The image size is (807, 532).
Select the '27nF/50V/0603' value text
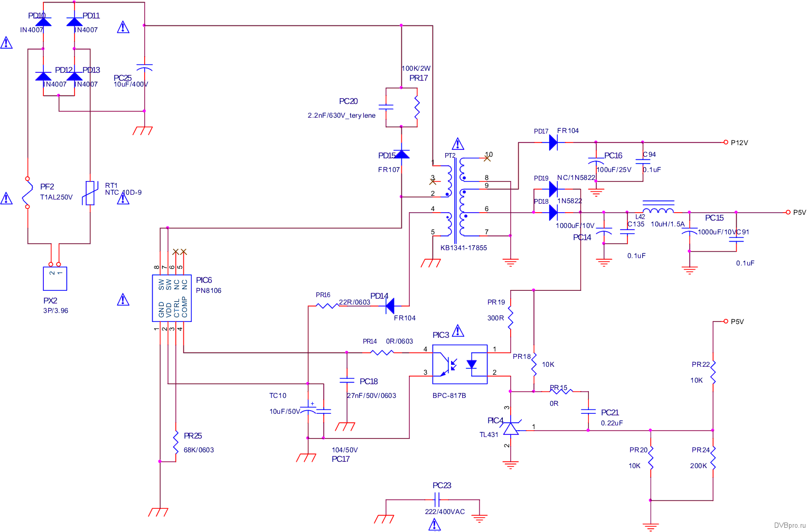pos(371,396)
